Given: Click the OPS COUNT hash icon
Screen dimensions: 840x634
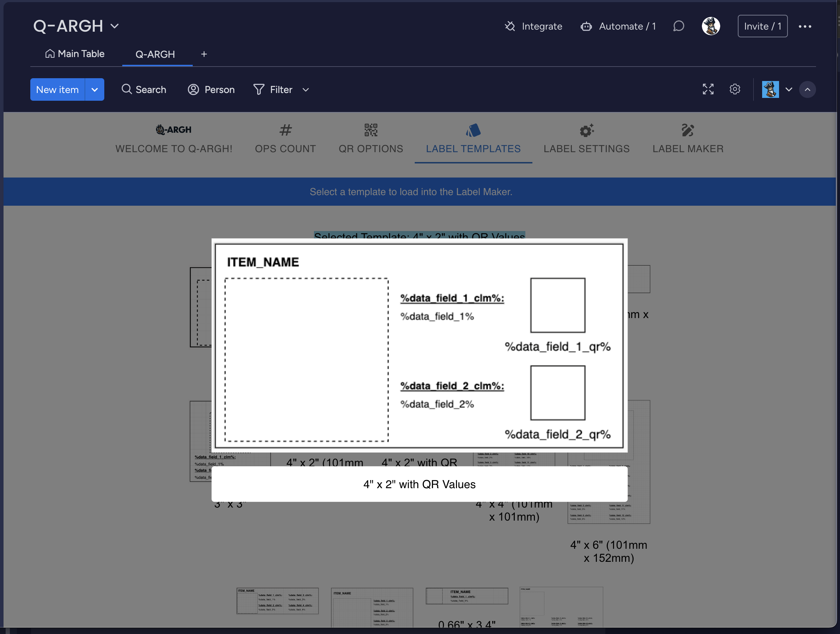Looking at the screenshot, I should click(x=285, y=130).
